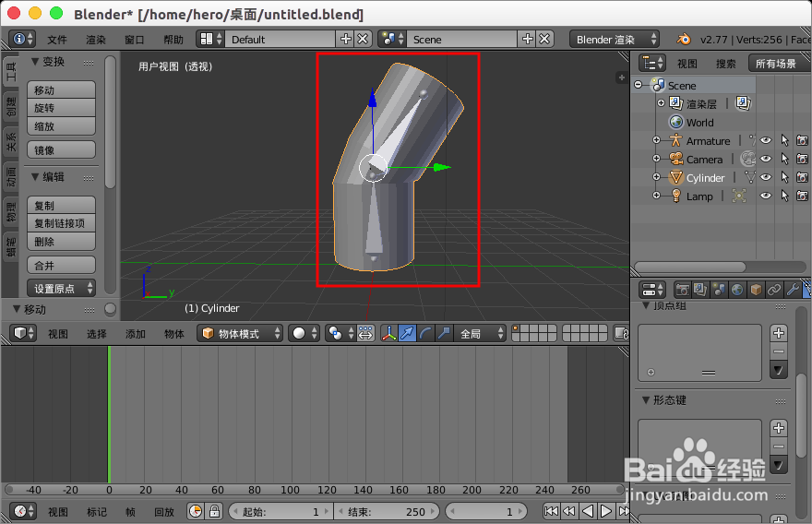This screenshot has height=524, width=812.
Task: Add a new scene with plus button
Action: pyautogui.click(x=527, y=40)
